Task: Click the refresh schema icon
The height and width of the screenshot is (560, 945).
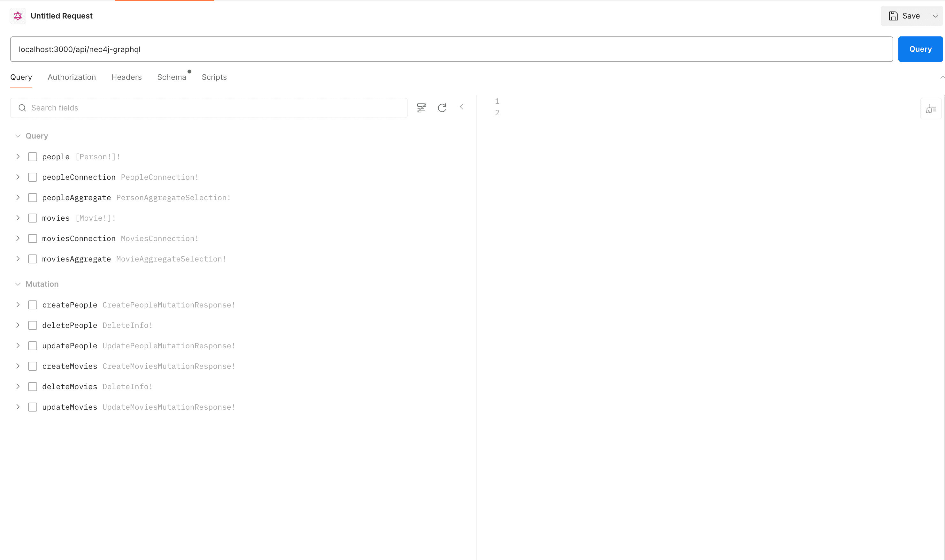Action: coord(442,108)
